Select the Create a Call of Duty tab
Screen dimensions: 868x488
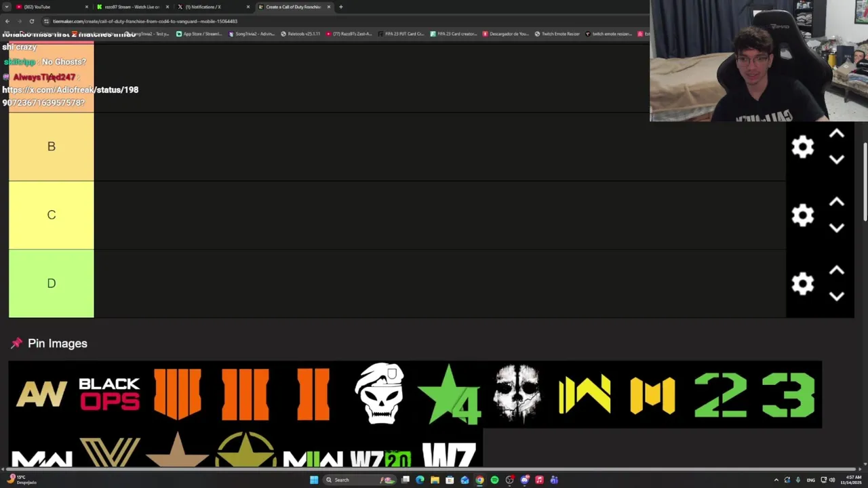click(294, 7)
